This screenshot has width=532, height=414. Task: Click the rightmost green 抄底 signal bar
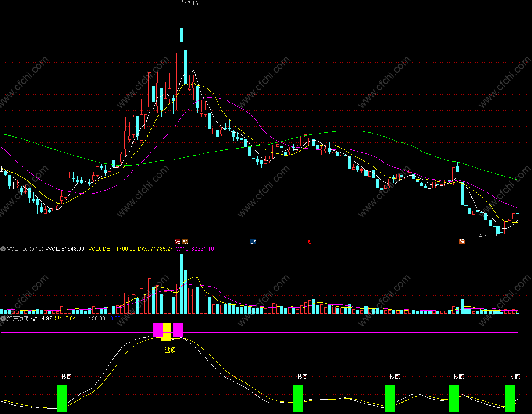click(x=510, y=399)
